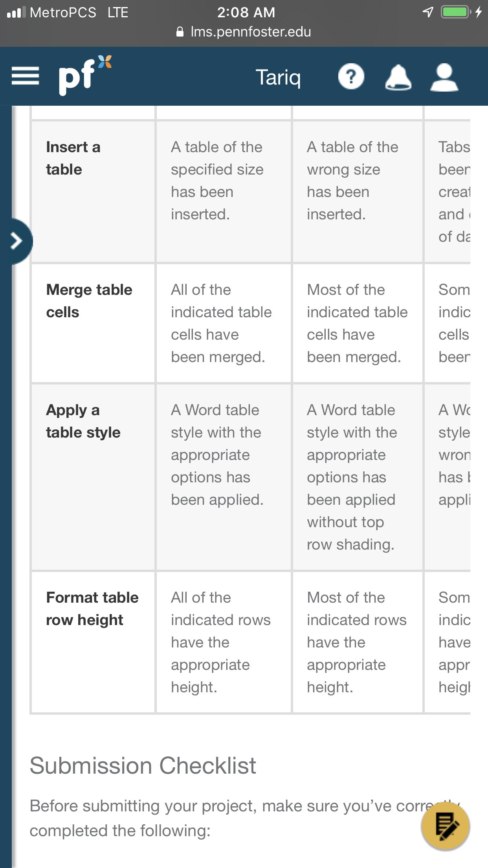Tap the 'table of the wrong size' cell
488x868 pixels.
(x=357, y=191)
